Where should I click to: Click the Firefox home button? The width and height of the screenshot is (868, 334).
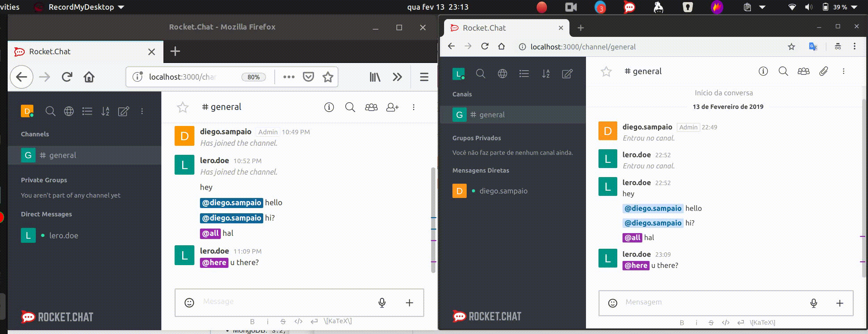coord(89,77)
